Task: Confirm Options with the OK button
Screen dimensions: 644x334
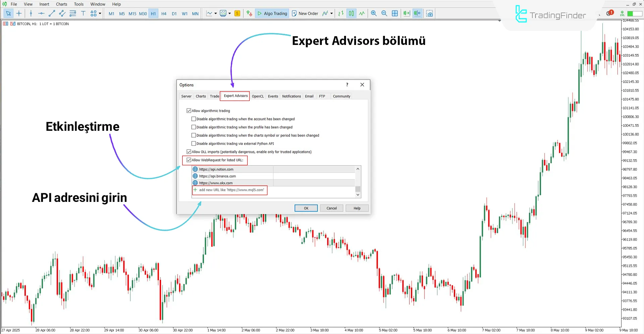Action: 305,208
